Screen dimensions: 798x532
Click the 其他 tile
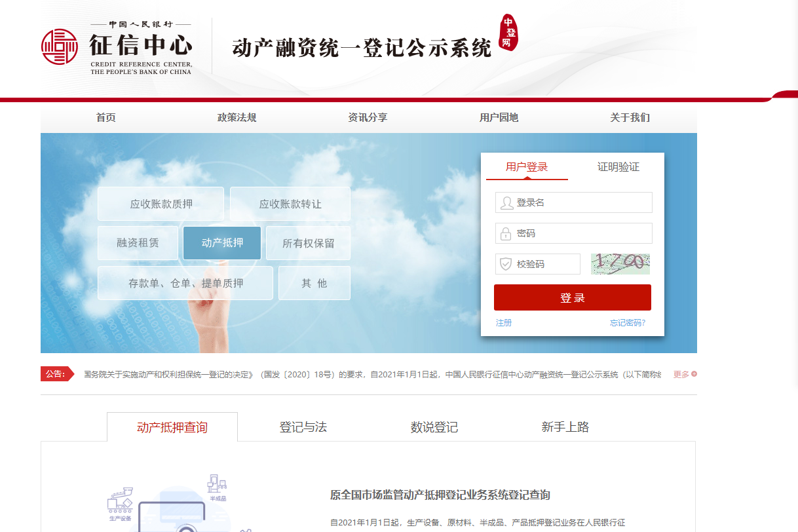[x=314, y=283]
